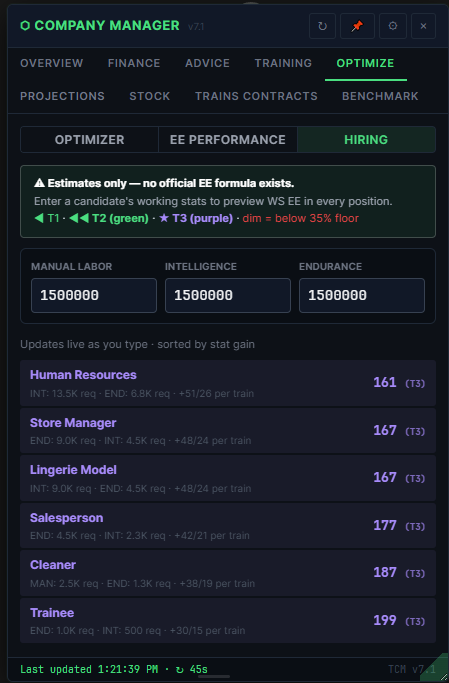Click into the Manual Labor input field
Screen dimensions: 449x683
click(x=94, y=295)
